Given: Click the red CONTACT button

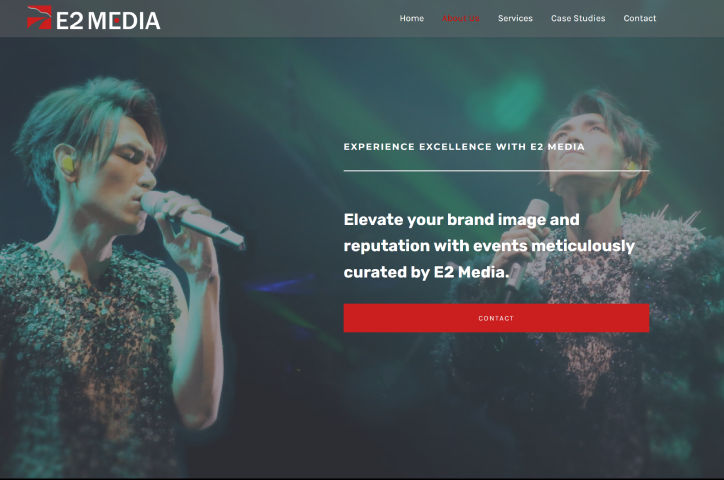Looking at the screenshot, I should click(x=496, y=318).
